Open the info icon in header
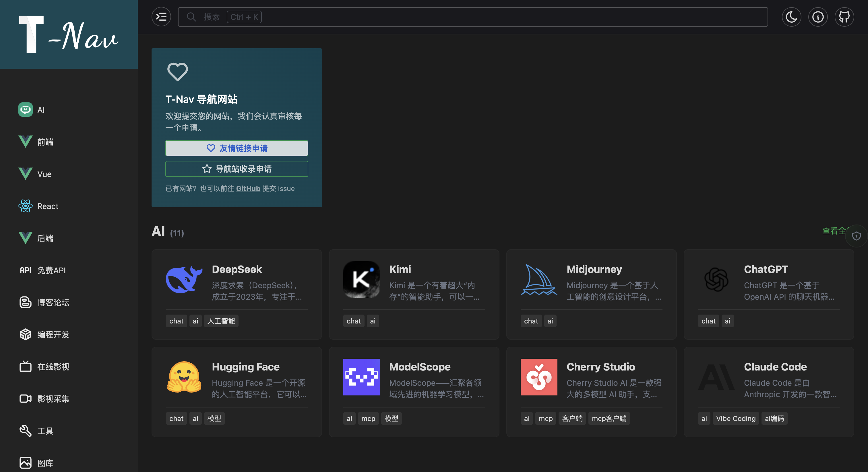The height and width of the screenshot is (472, 868). coord(818,17)
